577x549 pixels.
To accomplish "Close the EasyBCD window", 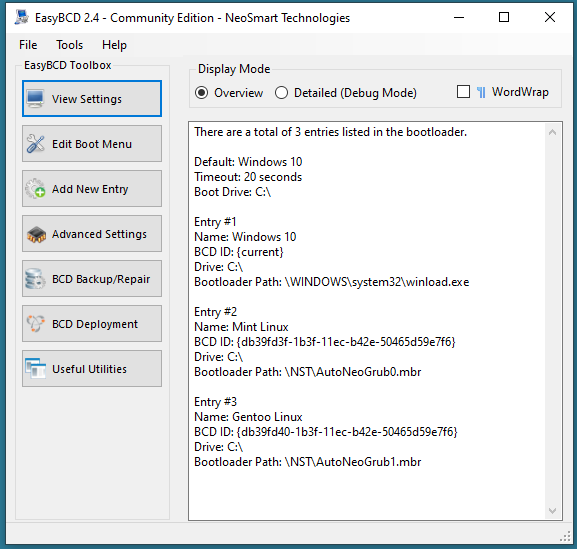I will (x=550, y=17).
